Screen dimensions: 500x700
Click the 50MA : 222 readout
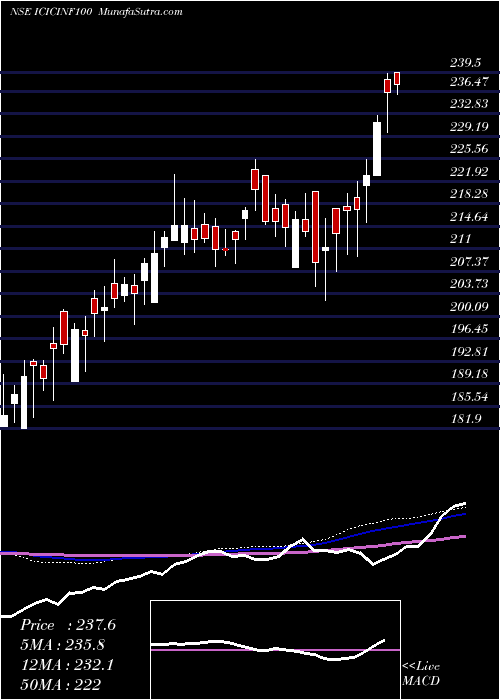point(60,685)
